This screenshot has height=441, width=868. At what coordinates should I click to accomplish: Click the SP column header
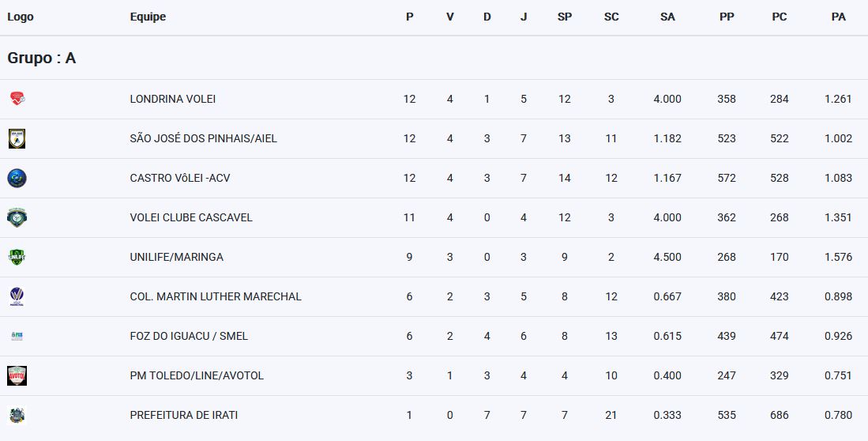(565, 17)
